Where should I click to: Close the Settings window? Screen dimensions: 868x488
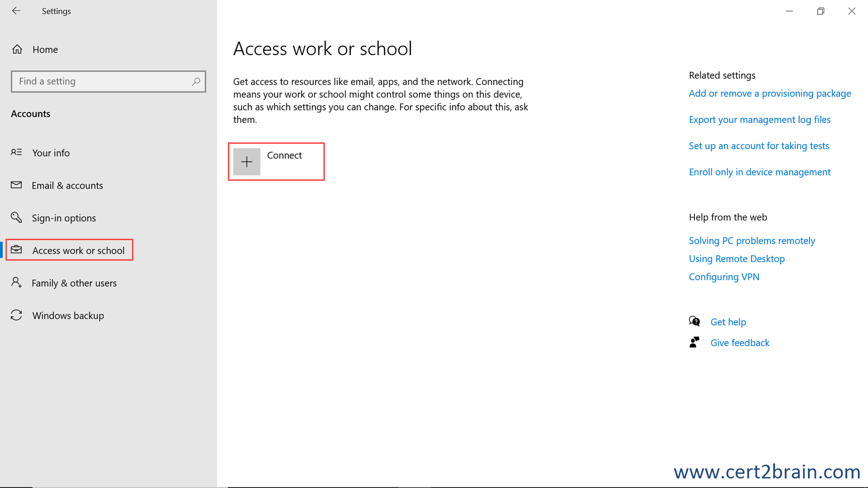[x=852, y=11]
